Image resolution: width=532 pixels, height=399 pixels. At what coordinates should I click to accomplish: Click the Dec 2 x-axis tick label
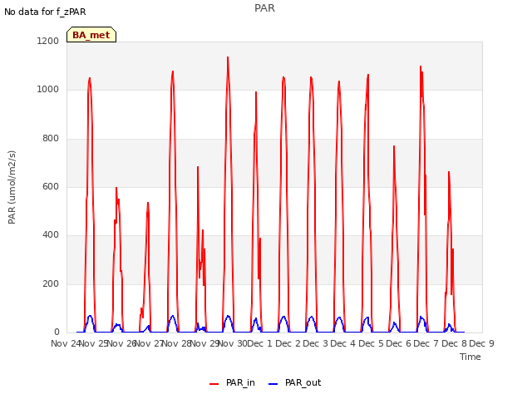point(288,343)
